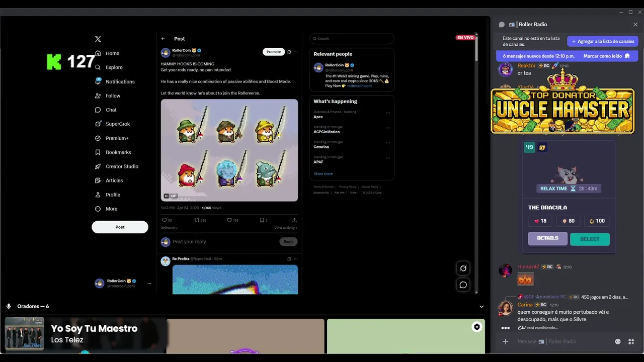The height and width of the screenshot is (362, 644).
Task: Click the badge icon on the green speaker tile
Action: click(477, 327)
